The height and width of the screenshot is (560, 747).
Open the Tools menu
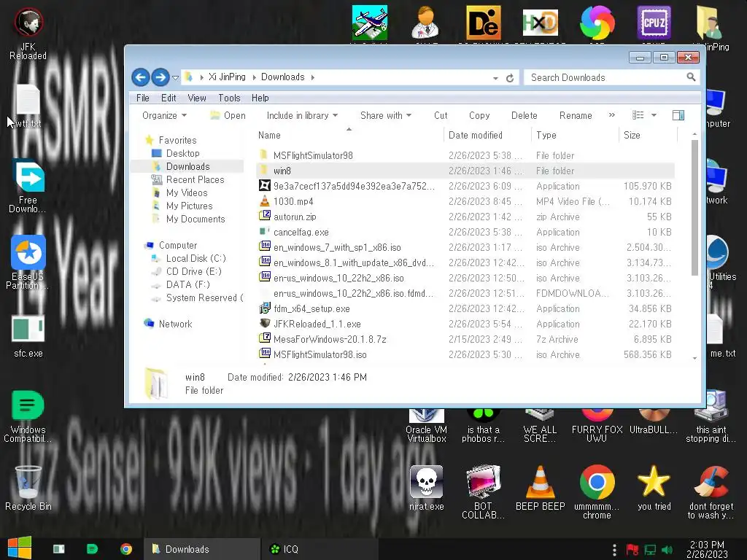(x=229, y=98)
